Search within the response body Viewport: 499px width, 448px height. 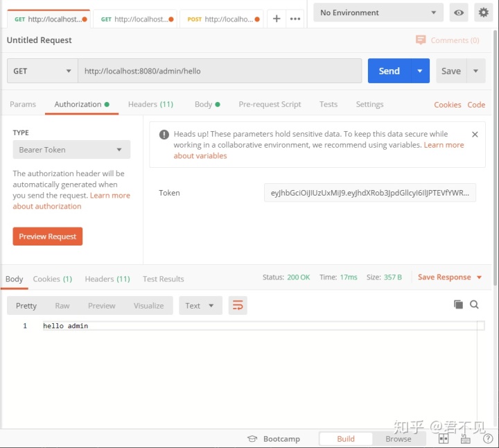point(474,304)
